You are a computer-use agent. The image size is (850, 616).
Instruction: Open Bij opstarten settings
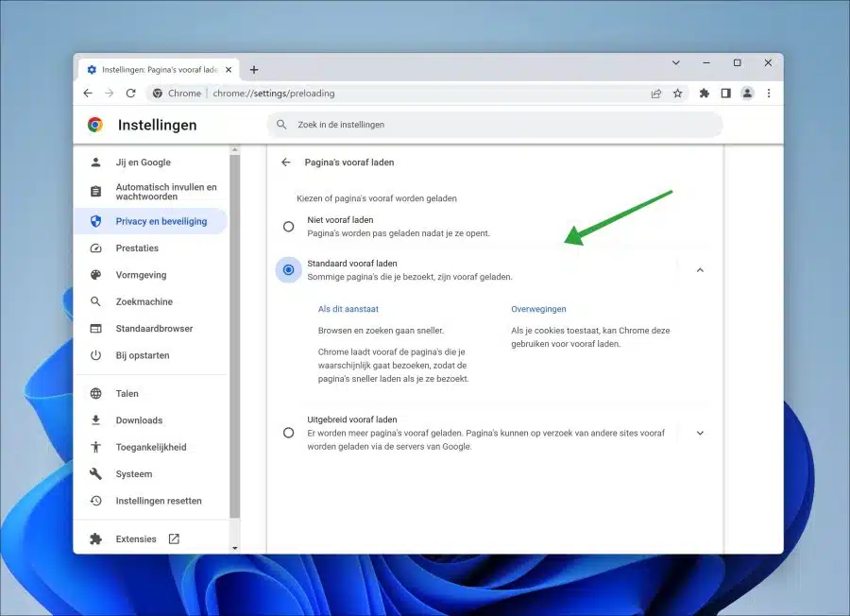click(150, 355)
